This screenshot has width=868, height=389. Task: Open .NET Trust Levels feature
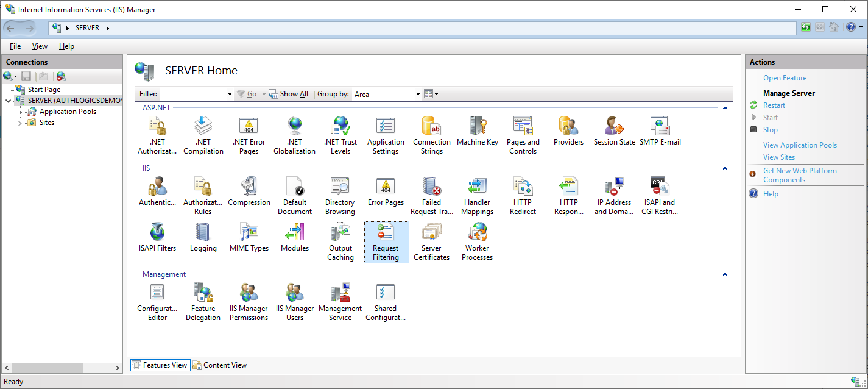340,135
